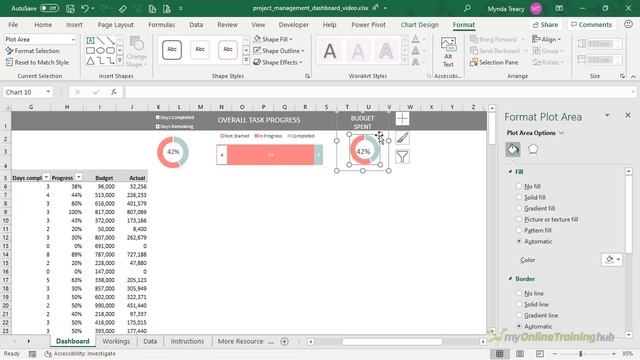This screenshot has height=360, width=640.
Task: Select the Gradient fill radio option
Action: click(519, 208)
